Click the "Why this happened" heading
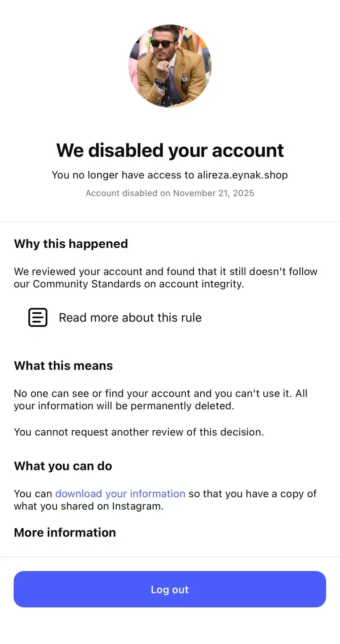This screenshot has width=340, height=644. click(71, 244)
